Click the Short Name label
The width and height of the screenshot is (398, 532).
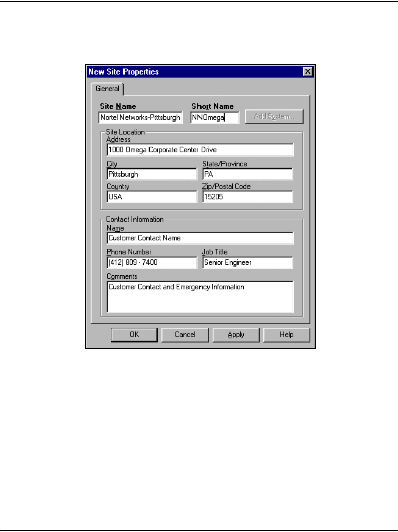[x=213, y=107]
